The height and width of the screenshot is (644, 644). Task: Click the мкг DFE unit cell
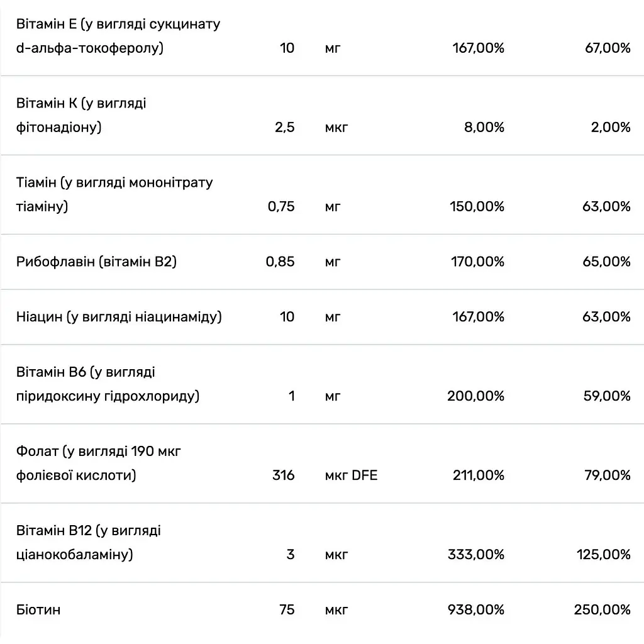coord(351,475)
